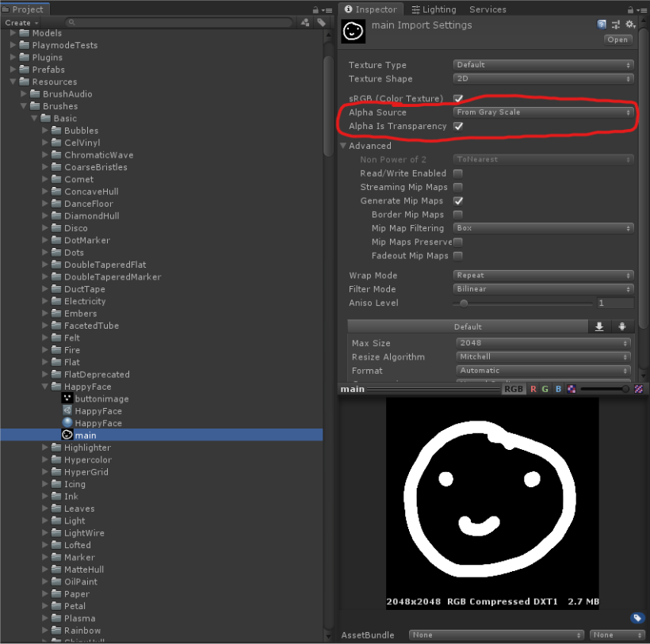
Task: Open the presets icon next to the help button
Action: point(616,25)
